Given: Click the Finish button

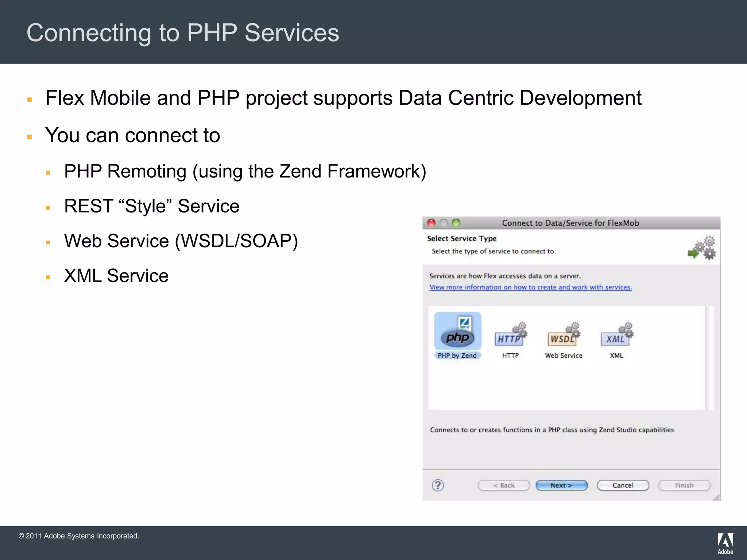Looking at the screenshot, I should 684,485.
